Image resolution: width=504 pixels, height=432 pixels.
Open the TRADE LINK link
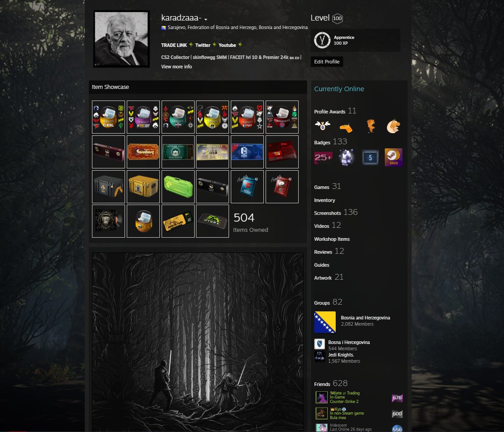174,45
